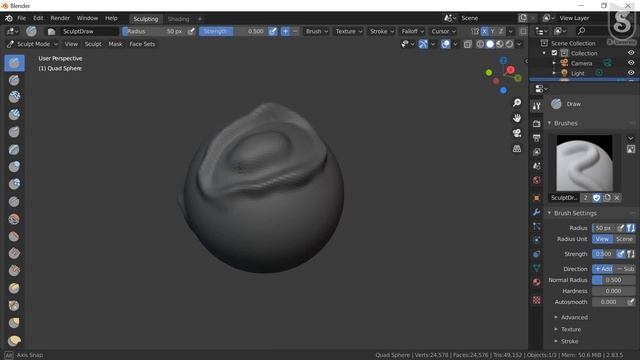Open the Cursor dropdown in header
640x360 pixels.
443,31
